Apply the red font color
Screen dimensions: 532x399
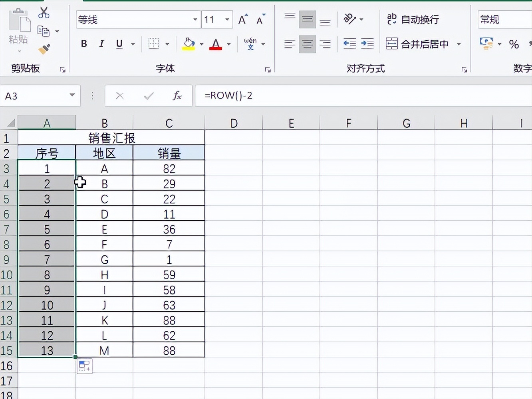pos(216,43)
